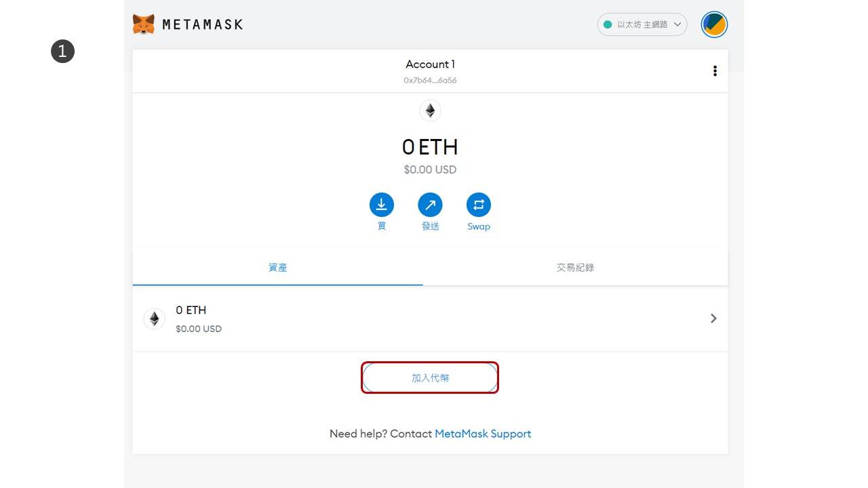Switch to the 交易紀錄 (Activity) tab
This screenshot has height=488, width=868.
point(575,268)
